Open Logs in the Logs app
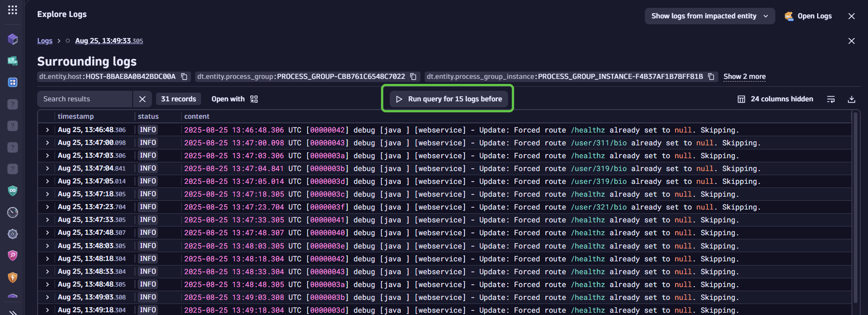 point(808,16)
